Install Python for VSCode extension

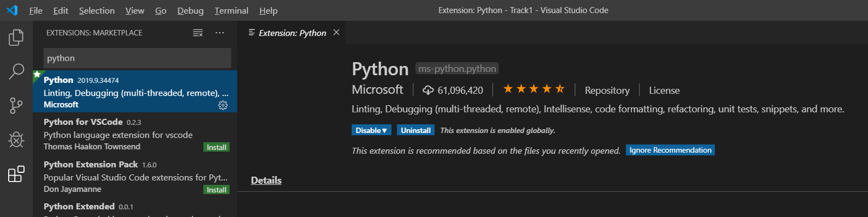(x=216, y=147)
